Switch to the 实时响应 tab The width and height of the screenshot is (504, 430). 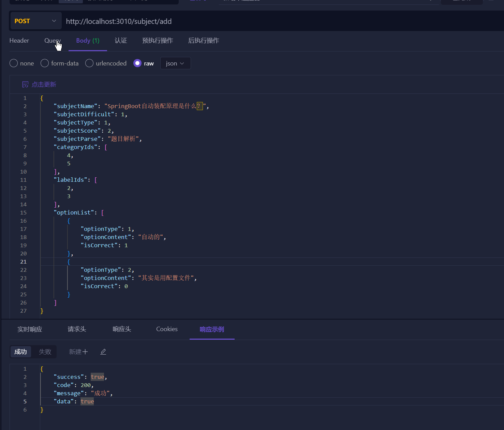tap(30, 329)
